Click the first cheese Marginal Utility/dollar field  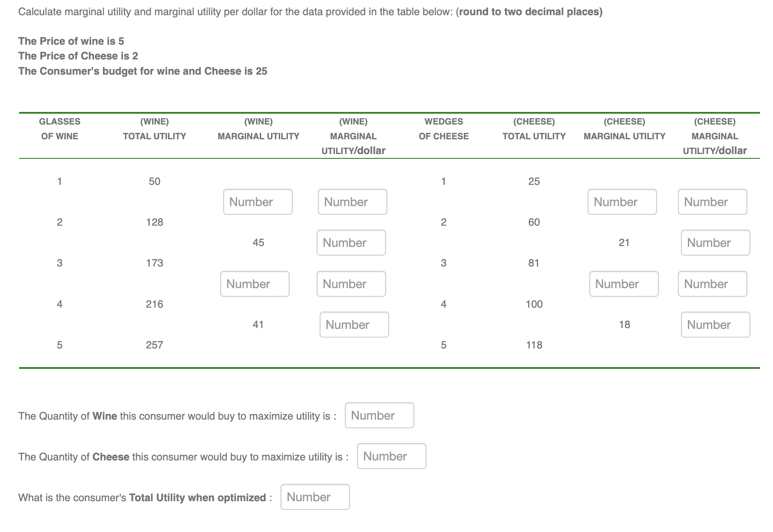[x=712, y=201]
